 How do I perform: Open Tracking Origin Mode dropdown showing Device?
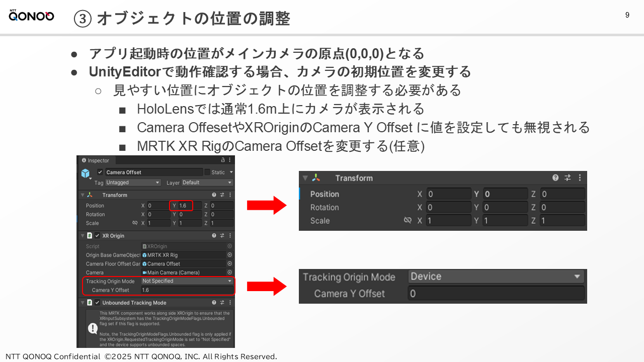pos(496,277)
